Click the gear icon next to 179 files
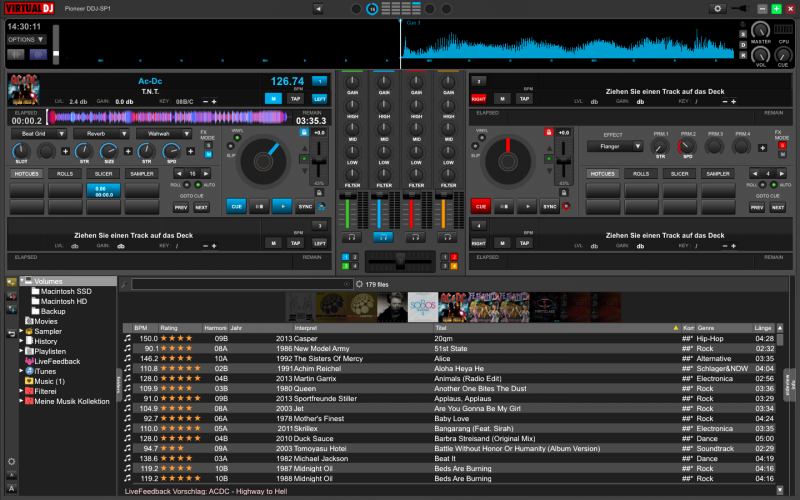Viewport: 800px width, 500px height. 359,285
